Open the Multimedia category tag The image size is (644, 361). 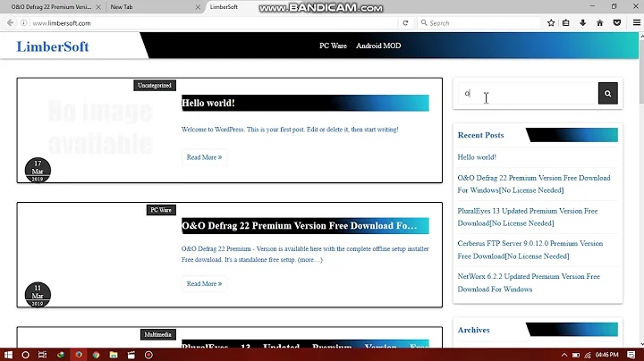[x=157, y=335]
